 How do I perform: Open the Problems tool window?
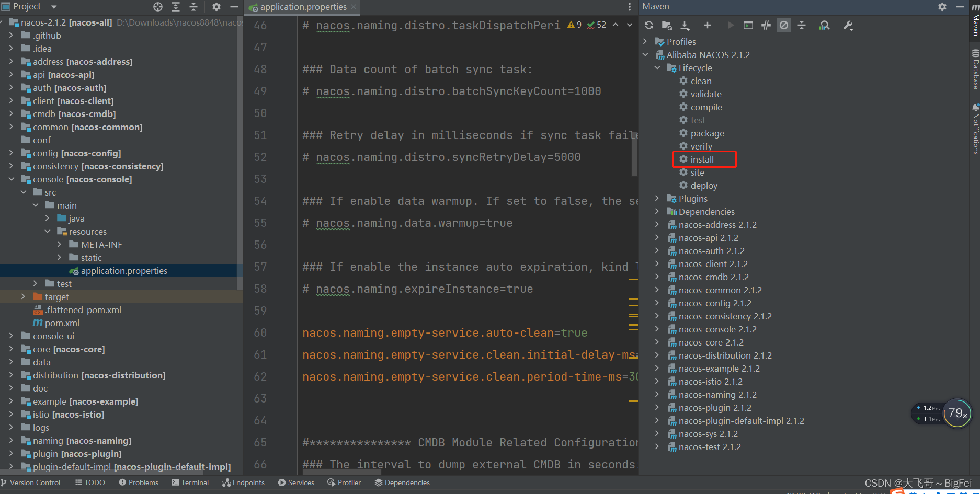click(x=139, y=482)
